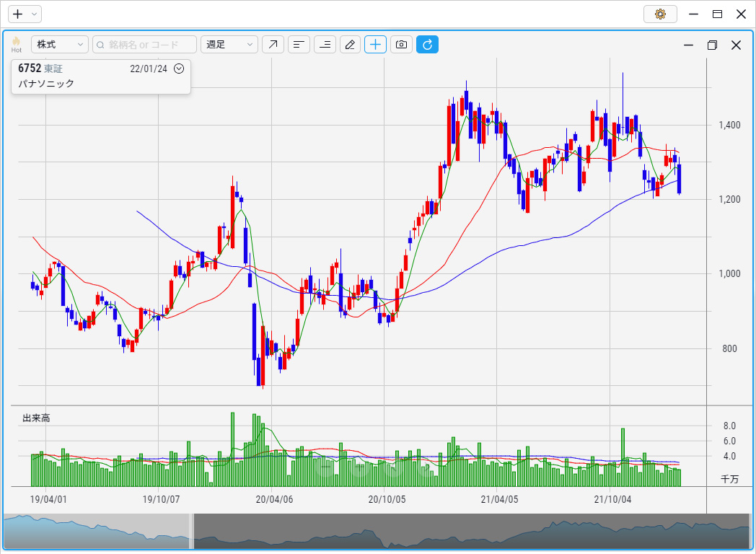Click the 20/04/06 date axis label

(274, 499)
